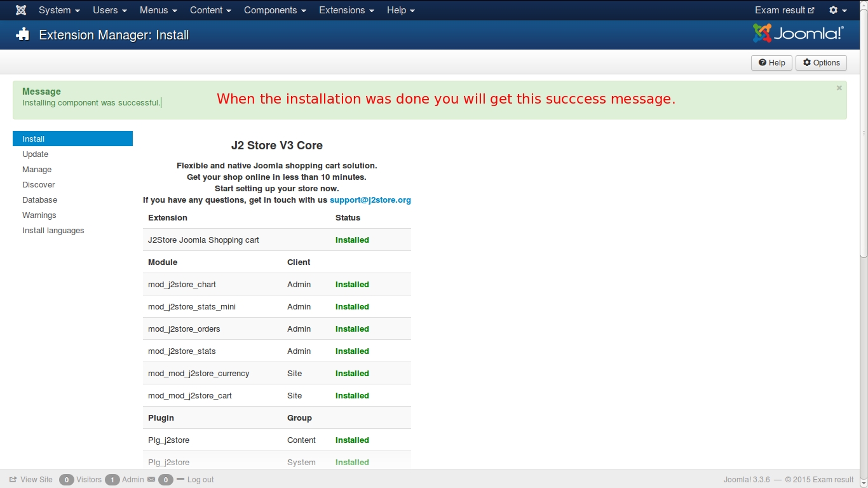Click the Options button

pos(821,63)
